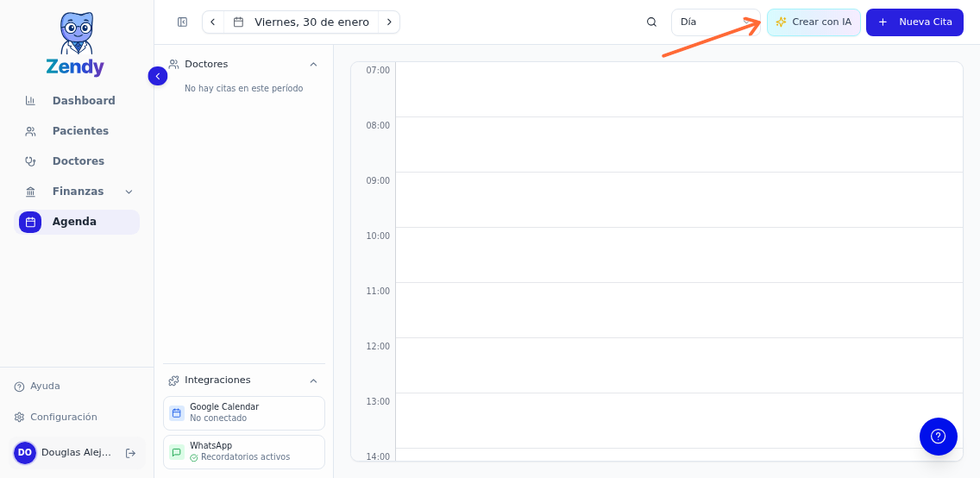Viewport: 980px width, 478px height.
Task: Collapse the Doctores section
Action: click(313, 65)
